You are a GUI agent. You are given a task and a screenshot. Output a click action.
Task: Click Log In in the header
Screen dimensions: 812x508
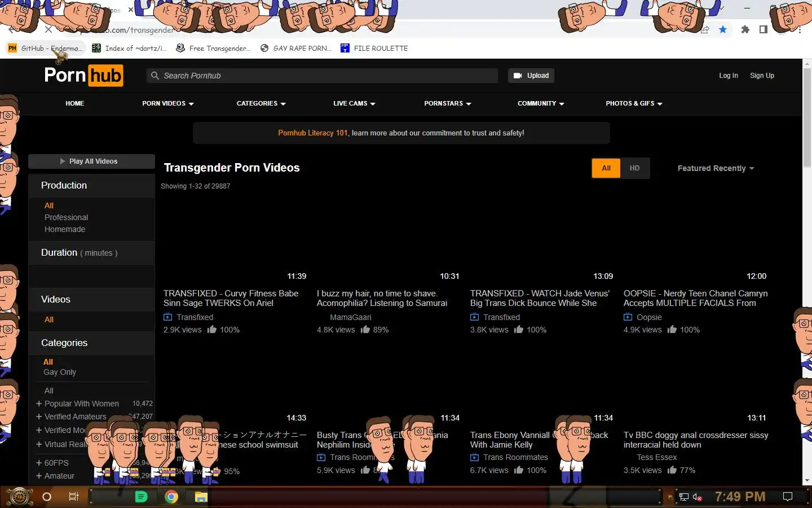point(728,76)
